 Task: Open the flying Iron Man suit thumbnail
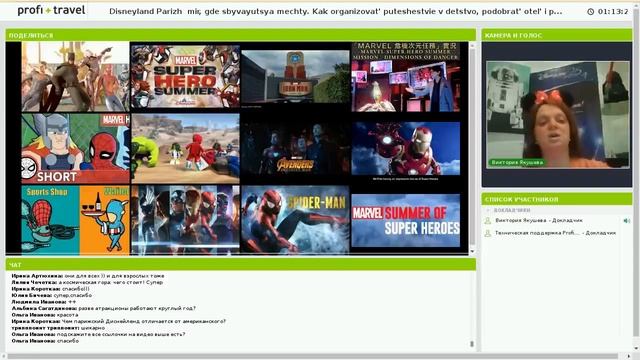406,149
